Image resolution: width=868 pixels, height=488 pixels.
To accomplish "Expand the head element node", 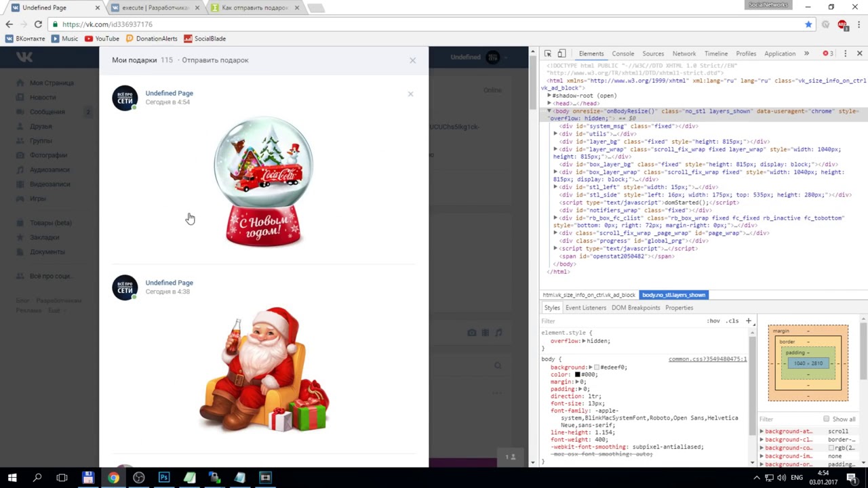I will tap(550, 104).
